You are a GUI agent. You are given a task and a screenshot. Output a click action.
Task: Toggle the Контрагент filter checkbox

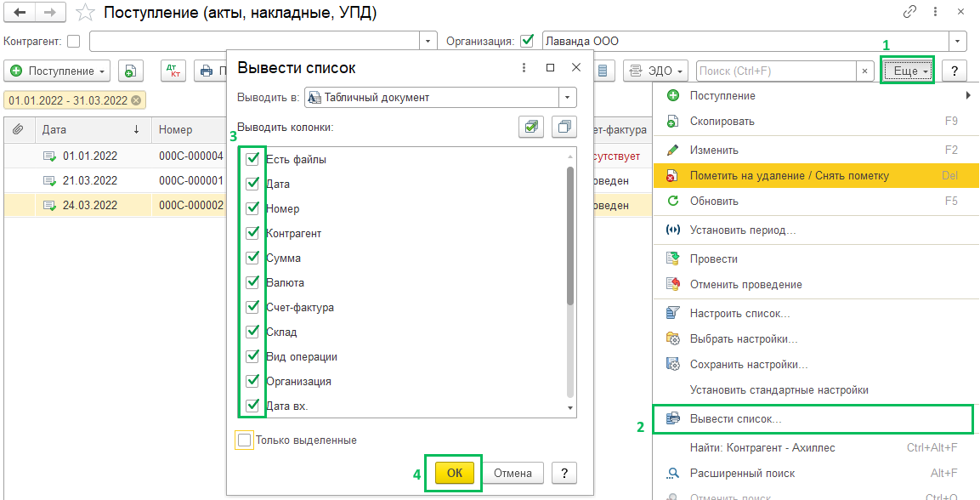coord(73,41)
